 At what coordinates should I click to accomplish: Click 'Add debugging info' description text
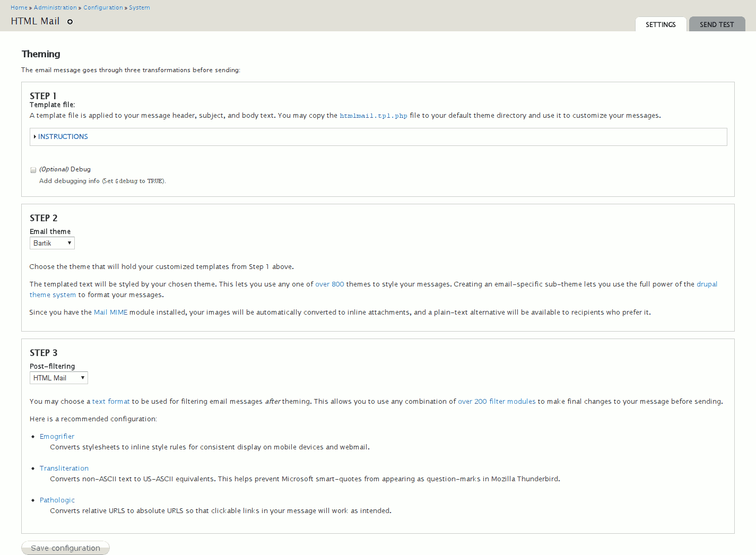pyautogui.click(x=102, y=181)
